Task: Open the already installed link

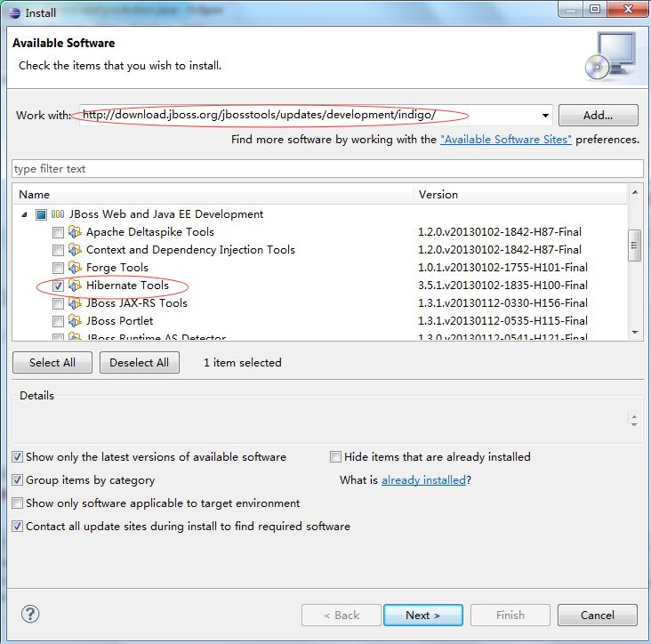Action: (423, 480)
